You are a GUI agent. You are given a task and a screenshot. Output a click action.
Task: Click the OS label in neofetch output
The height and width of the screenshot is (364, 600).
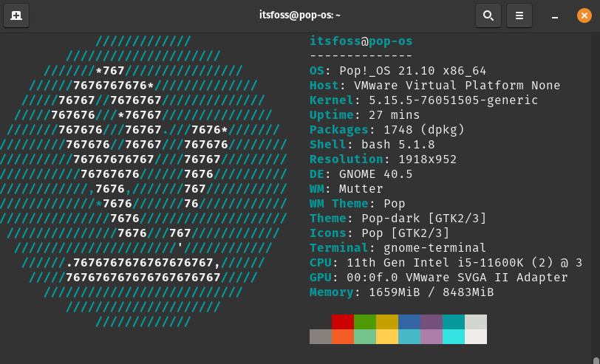(x=320, y=71)
